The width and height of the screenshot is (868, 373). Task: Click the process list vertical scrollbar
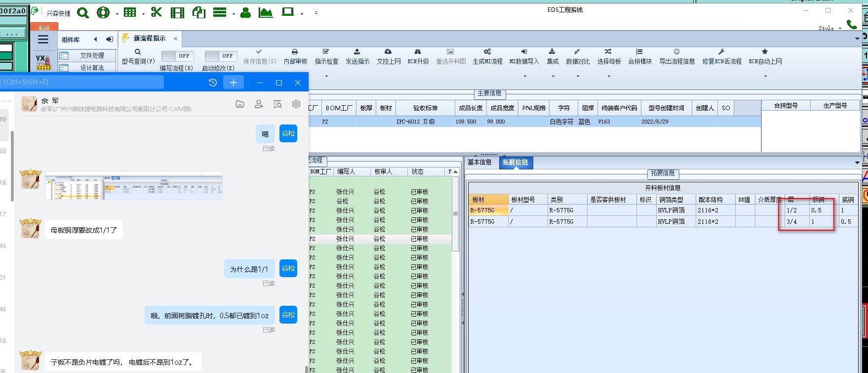tap(455, 214)
